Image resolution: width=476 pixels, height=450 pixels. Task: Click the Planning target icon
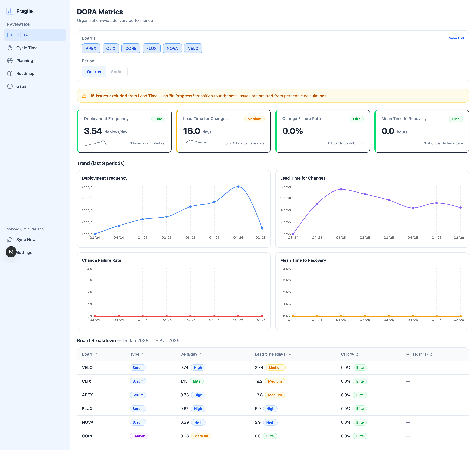[x=10, y=61]
